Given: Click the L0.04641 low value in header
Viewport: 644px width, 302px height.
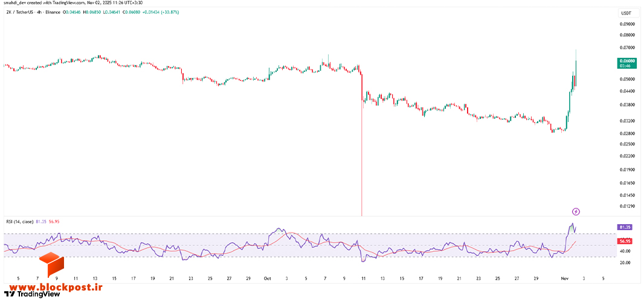Looking at the screenshot, I should coord(112,12).
